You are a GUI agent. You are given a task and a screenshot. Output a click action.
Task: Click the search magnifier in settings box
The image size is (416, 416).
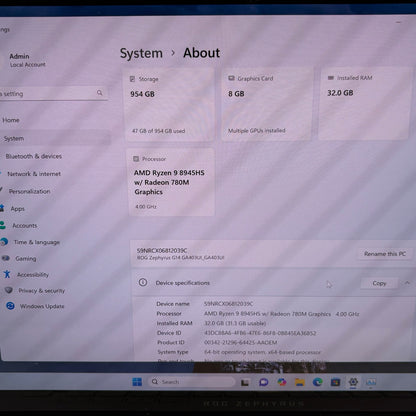click(100, 93)
